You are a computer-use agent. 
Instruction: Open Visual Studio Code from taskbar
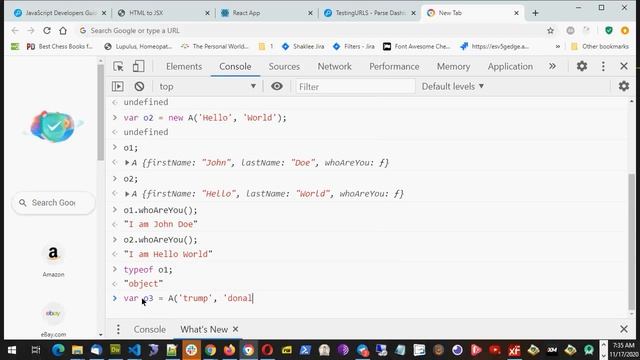point(134,350)
